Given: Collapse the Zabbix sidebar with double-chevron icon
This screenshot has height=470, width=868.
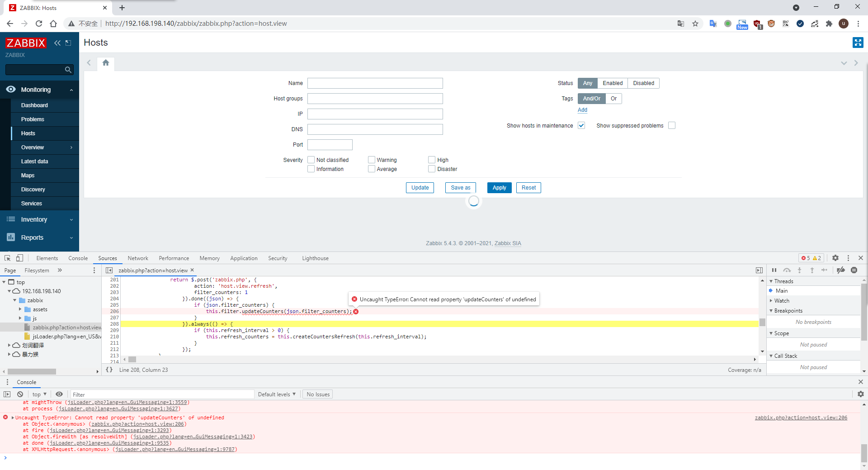Looking at the screenshot, I should pyautogui.click(x=57, y=43).
